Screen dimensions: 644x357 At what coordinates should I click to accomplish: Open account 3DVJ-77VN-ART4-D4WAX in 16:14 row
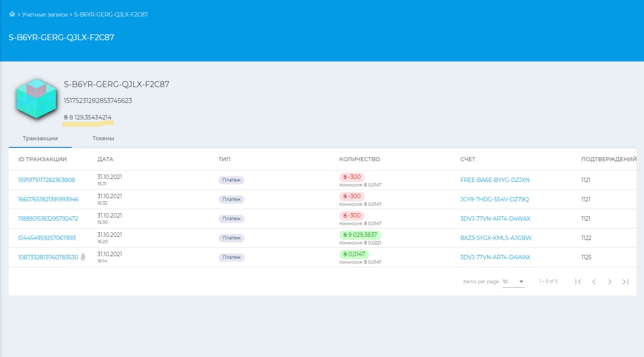click(x=495, y=257)
